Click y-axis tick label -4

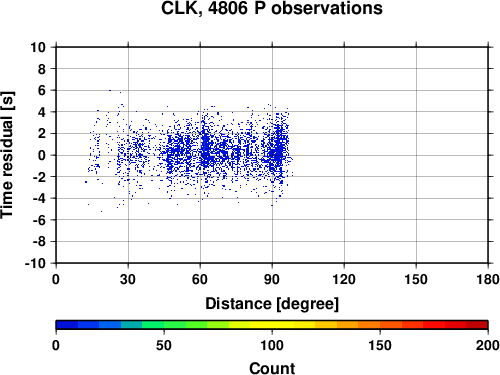pos(39,198)
